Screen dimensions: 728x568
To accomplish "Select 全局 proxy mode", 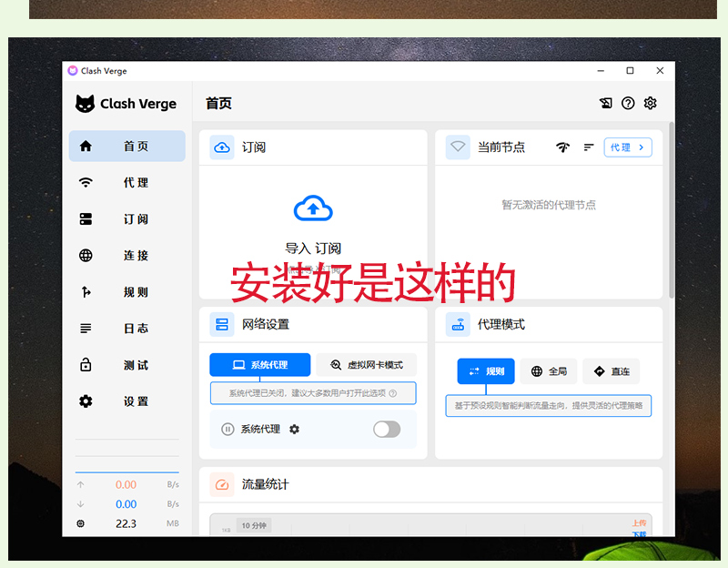I will tap(549, 371).
